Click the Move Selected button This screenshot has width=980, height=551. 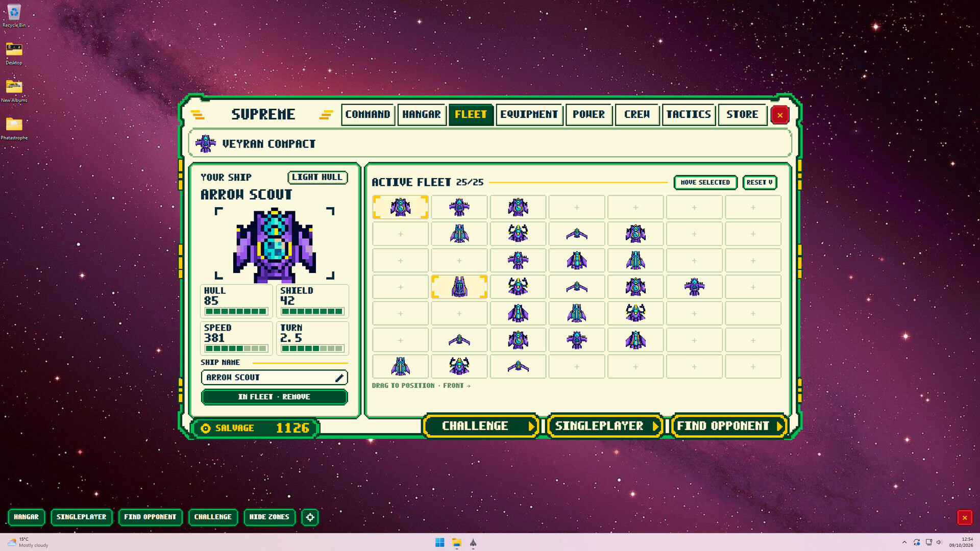click(705, 182)
